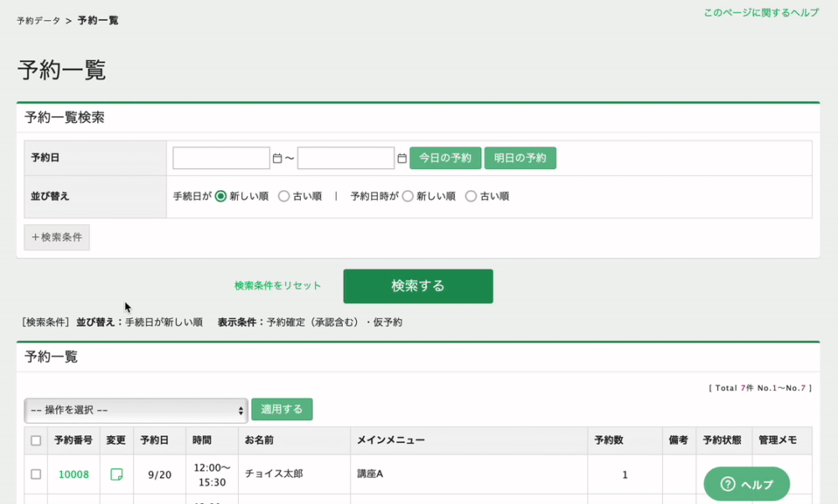
Task: Expand additional search conditions with ＋検索条件
Action: pyautogui.click(x=56, y=237)
